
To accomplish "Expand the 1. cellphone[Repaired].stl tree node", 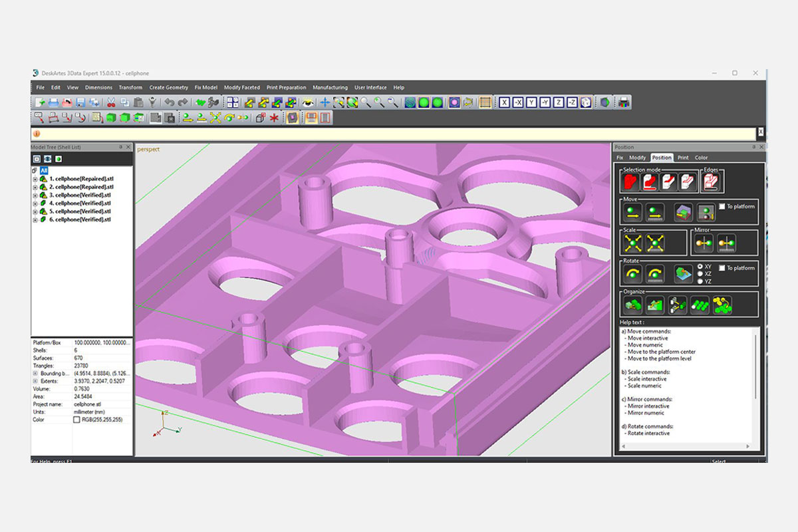I will click(x=35, y=180).
